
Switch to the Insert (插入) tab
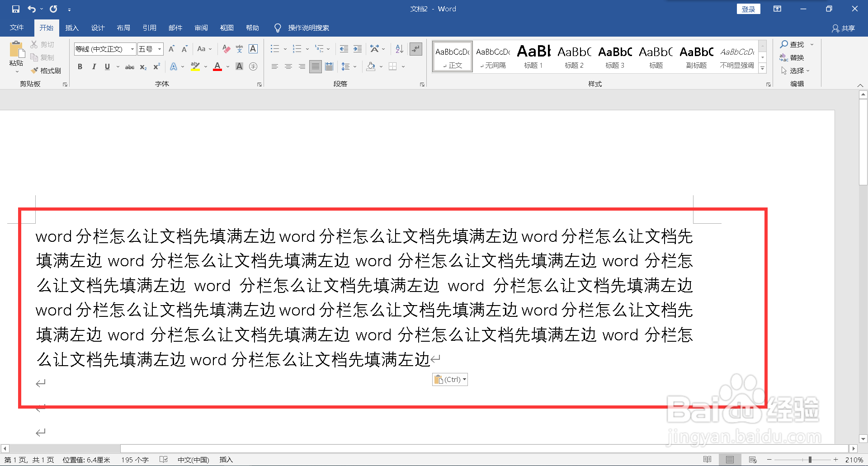(72, 28)
